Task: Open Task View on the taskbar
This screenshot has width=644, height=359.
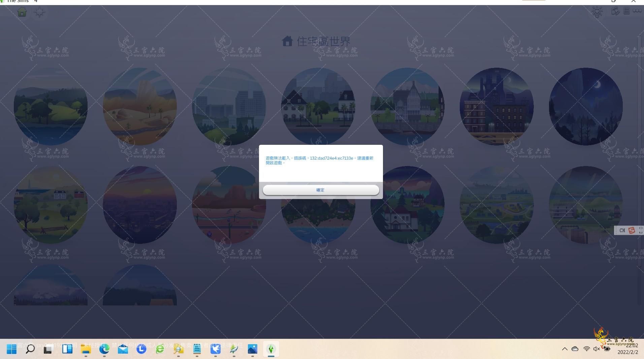Action: 48,349
